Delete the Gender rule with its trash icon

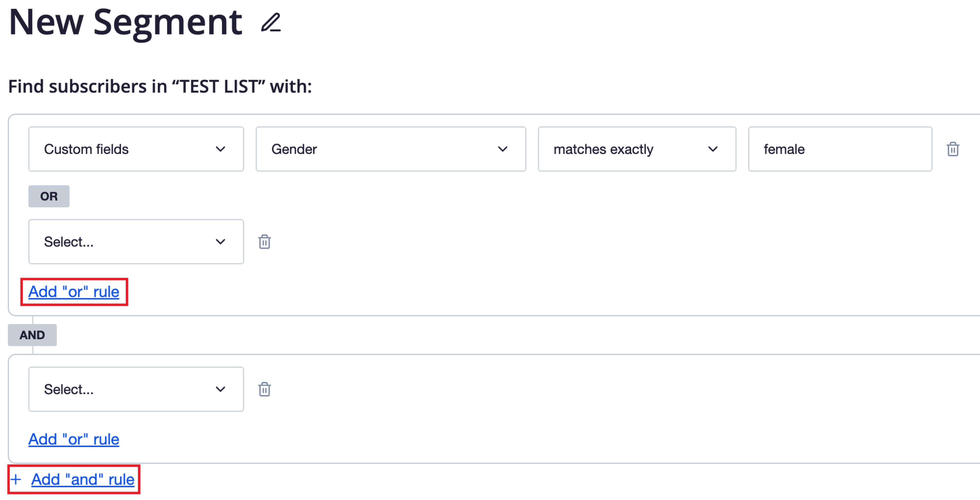click(x=953, y=149)
